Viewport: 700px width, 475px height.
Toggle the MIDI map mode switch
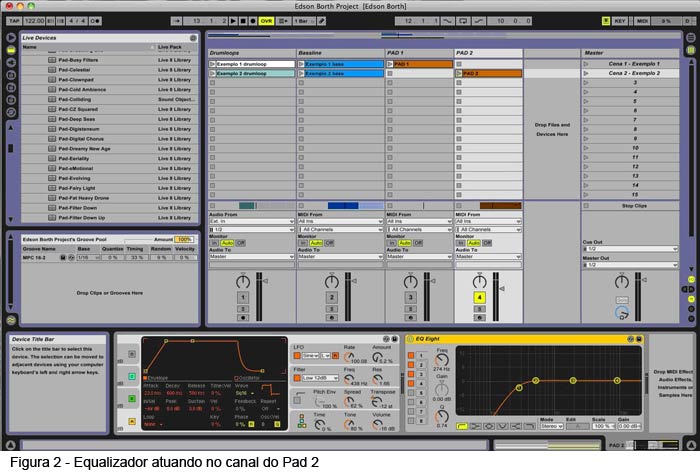(x=642, y=21)
